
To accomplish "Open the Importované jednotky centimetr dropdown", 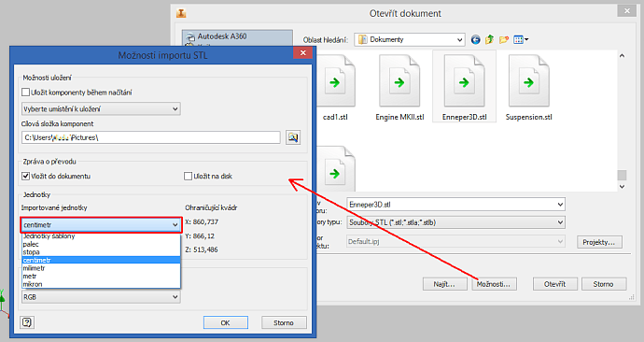I will [101, 225].
